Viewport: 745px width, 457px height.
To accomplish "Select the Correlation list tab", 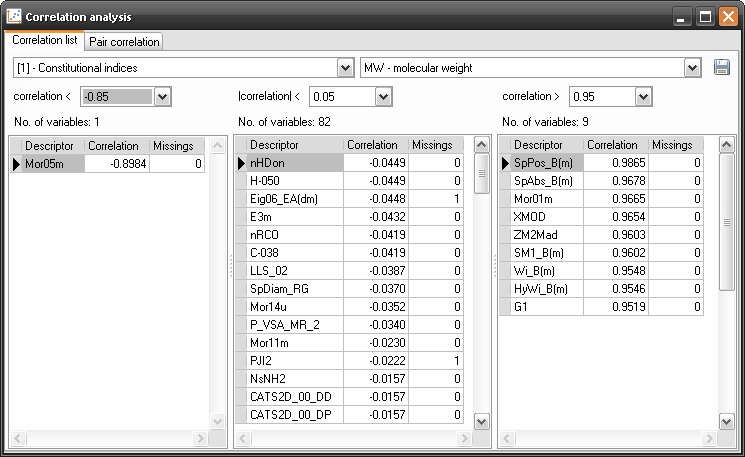I will 45,40.
